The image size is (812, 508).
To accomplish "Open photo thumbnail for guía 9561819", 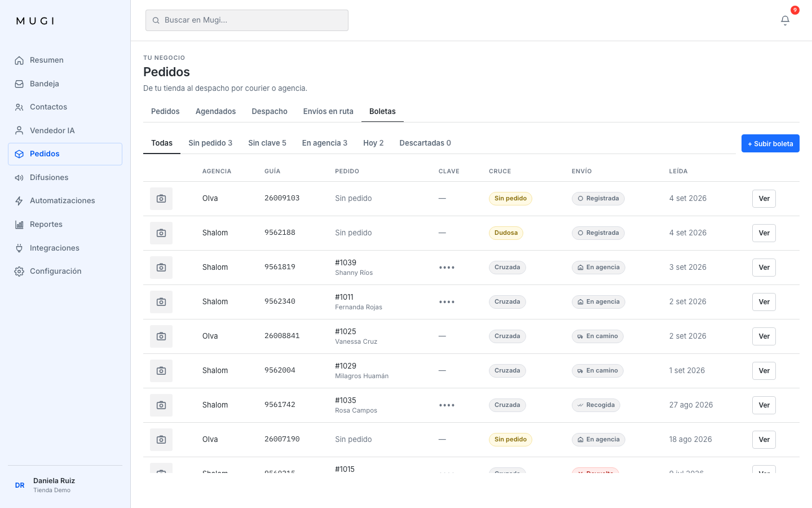I will [161, 268].
